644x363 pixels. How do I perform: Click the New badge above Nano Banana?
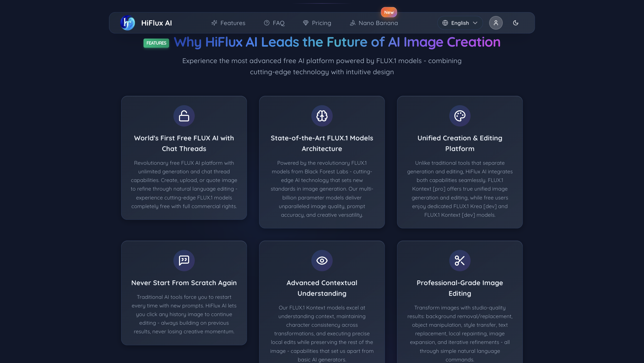point(389,12)
